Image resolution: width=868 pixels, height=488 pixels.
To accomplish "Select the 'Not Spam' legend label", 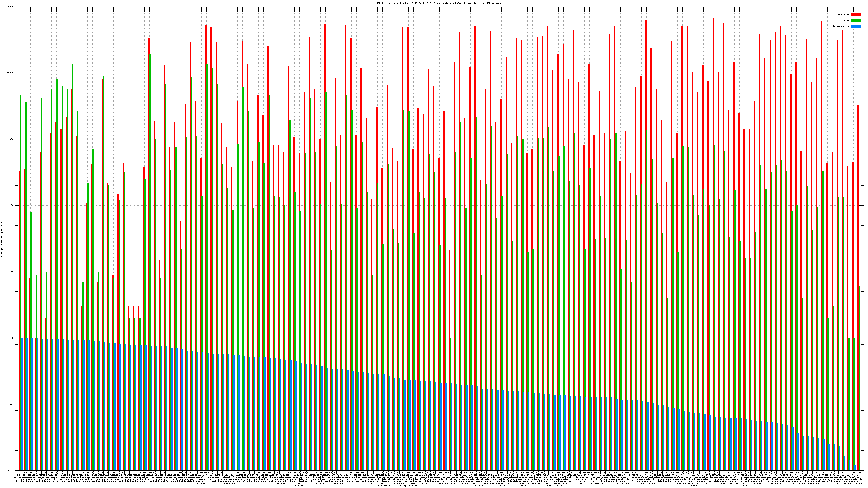I will pyautogui.click(x=844, y=14).
